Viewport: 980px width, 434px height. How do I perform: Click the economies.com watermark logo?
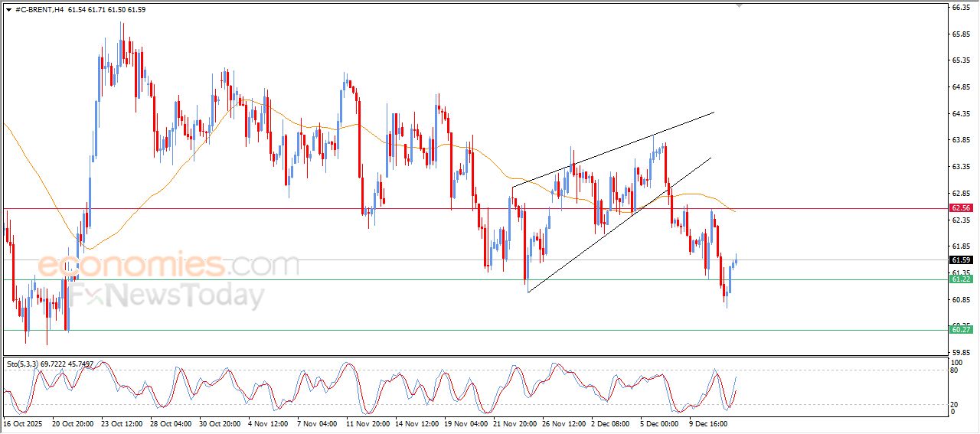168,266
